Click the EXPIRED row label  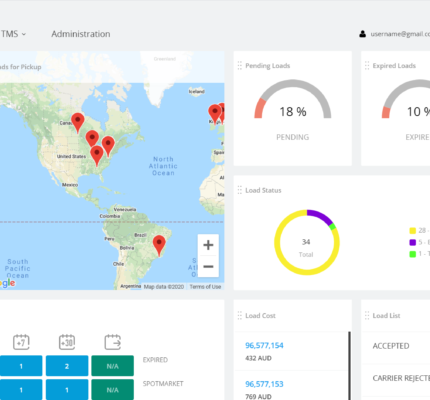tap(155, 360)
